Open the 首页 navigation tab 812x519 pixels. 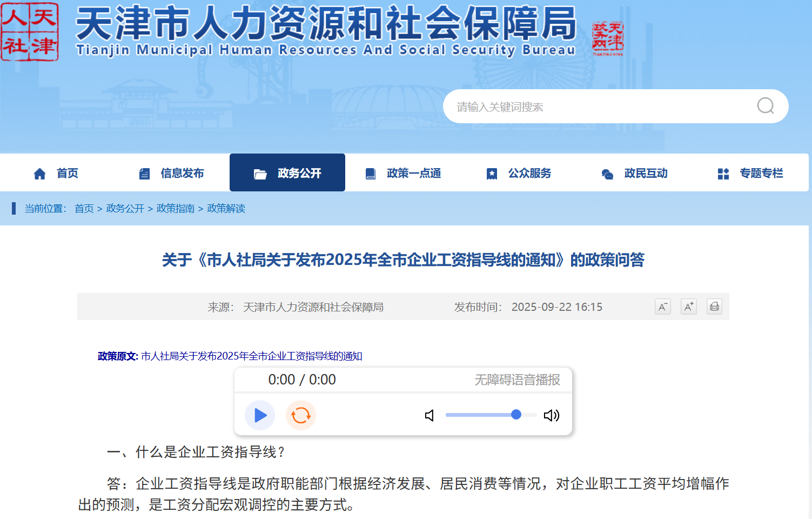[x=56, y=173]
